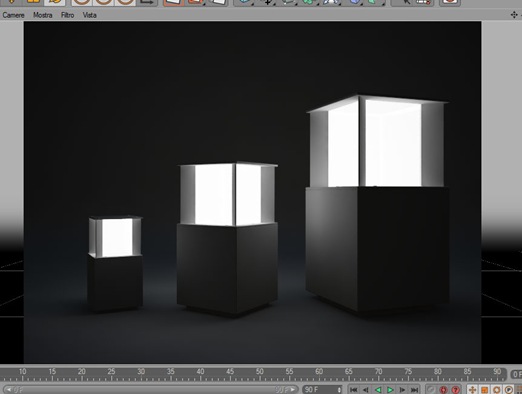The width and height of the screenshot is (522, 394).
Task: Click the red question-mark keyframe button
Action: pos(455,389)
